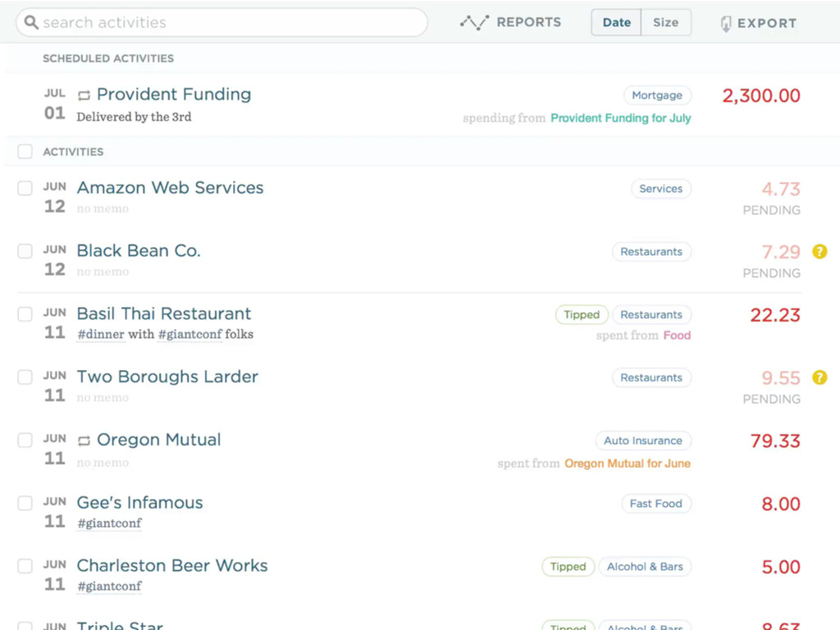
Task: Click recurring icon next to Oregon Mutual
Action: point(84,441)
